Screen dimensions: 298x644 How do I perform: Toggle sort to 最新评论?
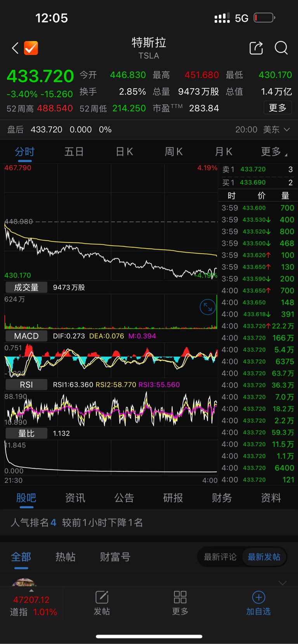pos(220,557)
